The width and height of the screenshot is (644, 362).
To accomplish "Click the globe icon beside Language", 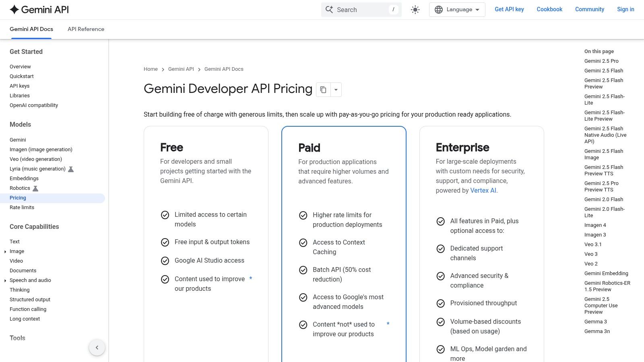I will pos(439,9).
